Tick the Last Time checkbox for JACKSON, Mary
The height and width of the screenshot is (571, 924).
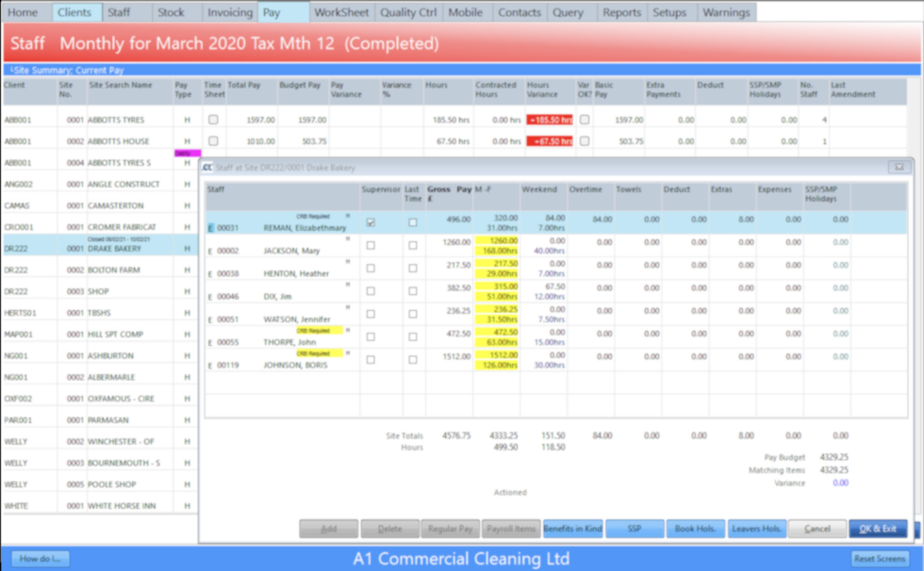(414, 247)
